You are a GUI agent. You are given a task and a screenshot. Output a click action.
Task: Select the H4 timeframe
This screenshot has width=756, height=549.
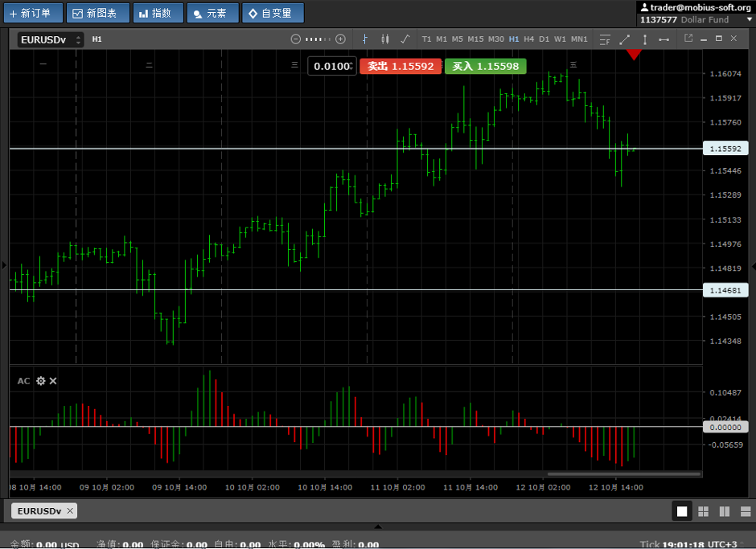click(x=529, y=39)
